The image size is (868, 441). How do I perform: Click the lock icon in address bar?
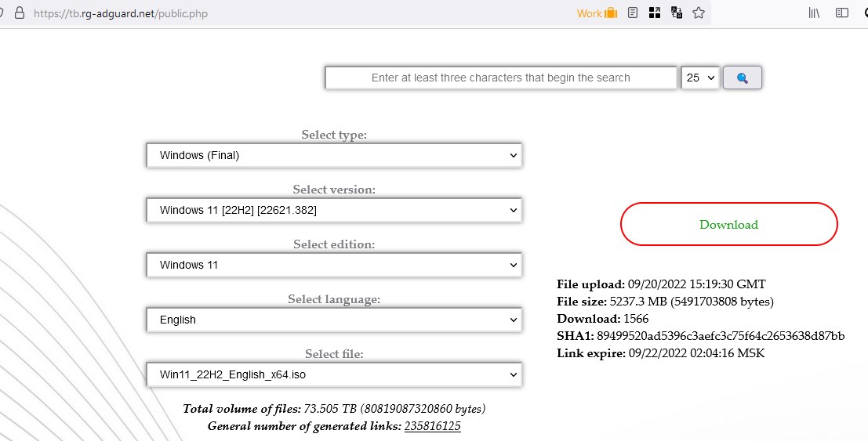pyautogui.click(x=20, y=13)
